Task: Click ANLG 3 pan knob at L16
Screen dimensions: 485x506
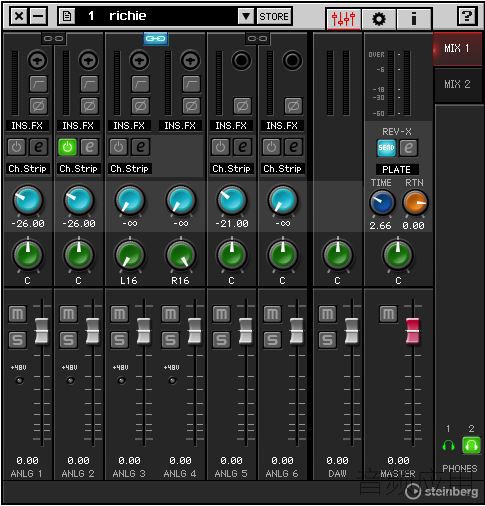Action: click(x=130, y=255)
